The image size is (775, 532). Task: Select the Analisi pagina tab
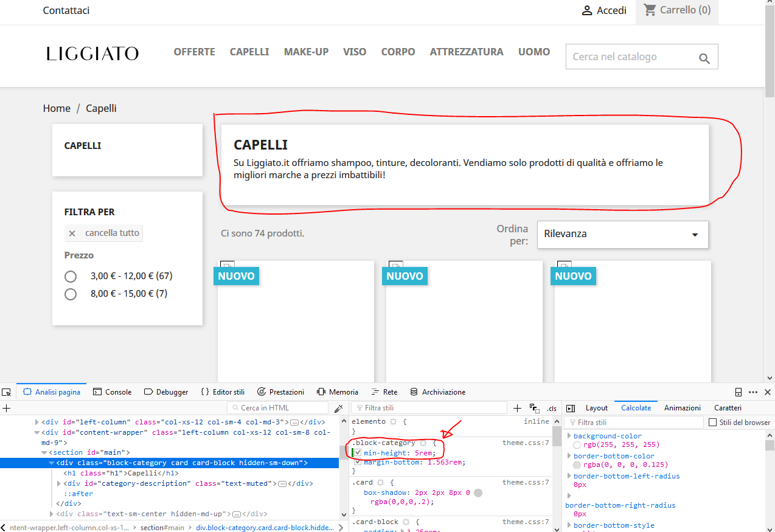coord(52,392)
